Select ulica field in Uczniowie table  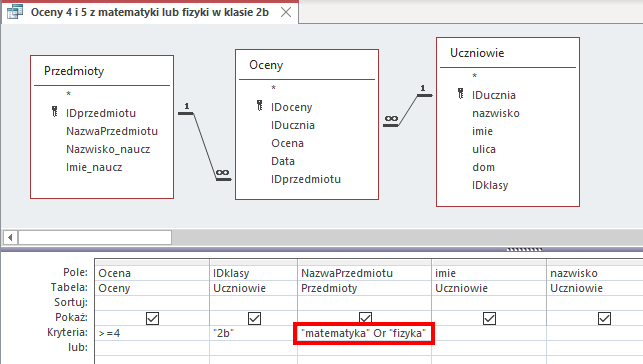click(x=484, y=149)
